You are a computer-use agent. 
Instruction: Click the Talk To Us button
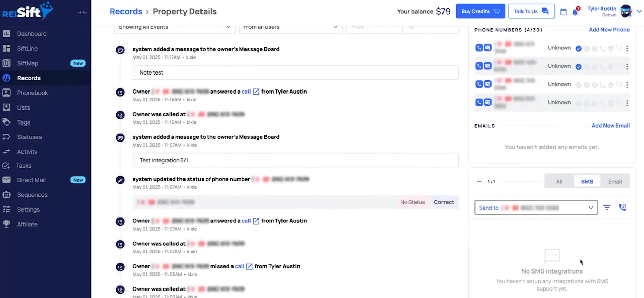point(531,11)
